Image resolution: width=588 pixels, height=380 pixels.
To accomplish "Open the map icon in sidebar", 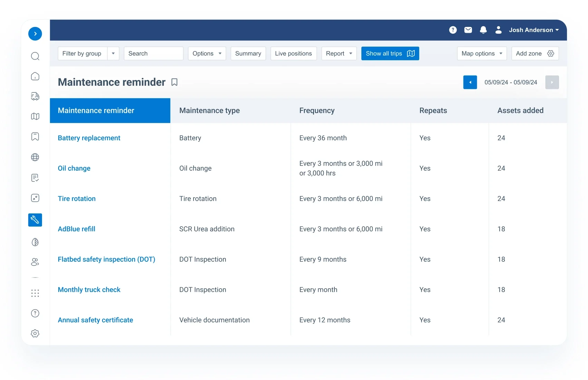I will (x=35, y=117).
